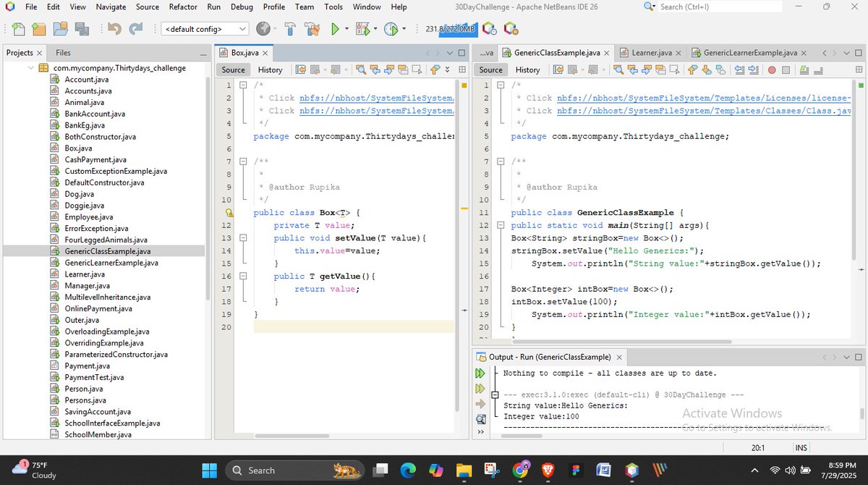Open the Refactor menu

(183, 7)
